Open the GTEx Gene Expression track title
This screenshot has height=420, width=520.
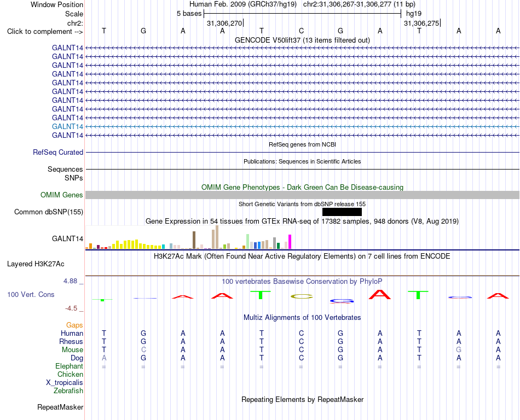tap(302, 221)
